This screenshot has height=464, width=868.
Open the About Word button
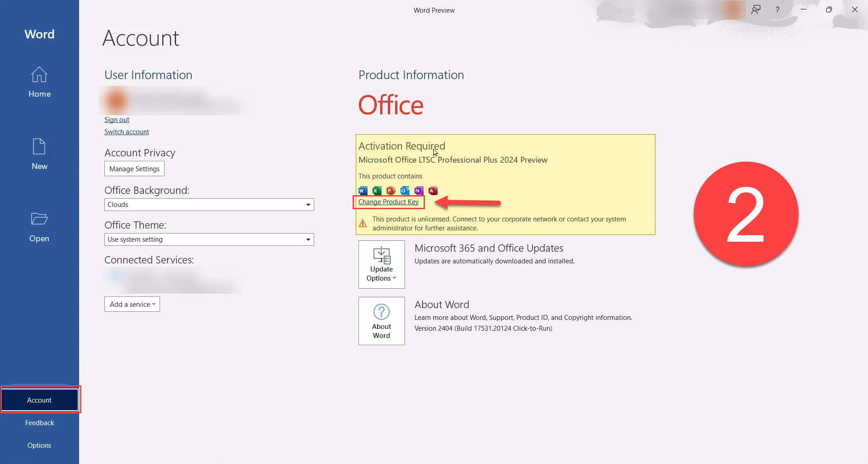tap(382, 321)
